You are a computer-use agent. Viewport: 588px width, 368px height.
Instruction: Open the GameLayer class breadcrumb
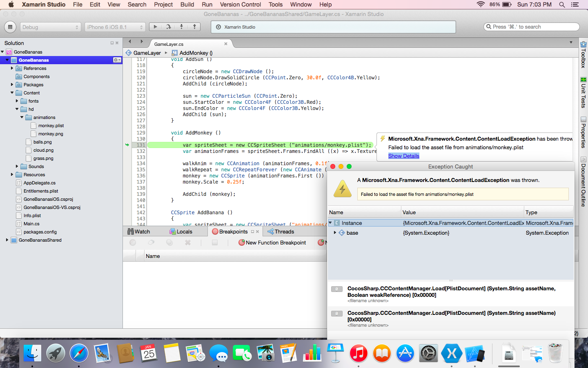143,53
